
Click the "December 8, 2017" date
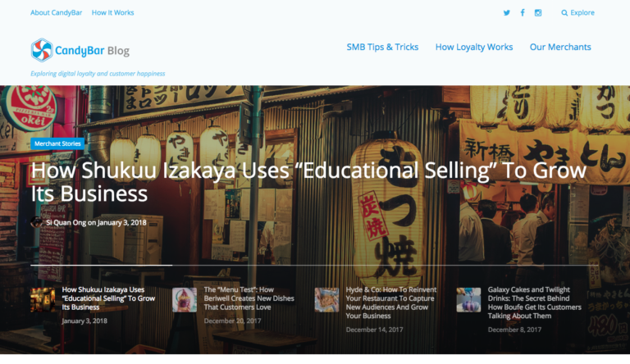pos(514,330)
